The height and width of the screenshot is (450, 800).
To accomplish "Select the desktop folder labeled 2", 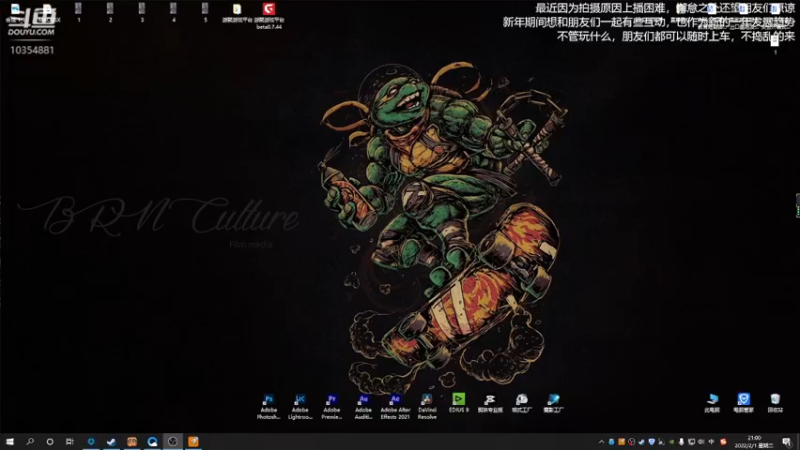I will 110,12.
